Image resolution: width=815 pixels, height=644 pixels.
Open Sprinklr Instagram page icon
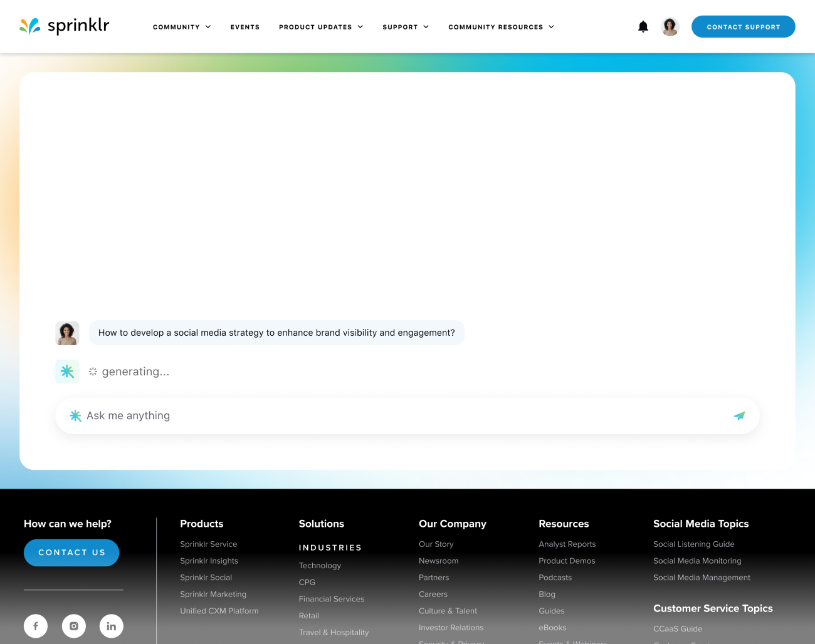tap(74, 626)
